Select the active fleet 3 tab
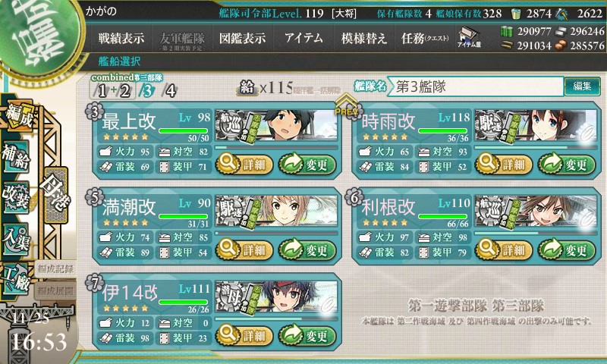The height and width of the screenshot is (364, 607). (147, 91)
